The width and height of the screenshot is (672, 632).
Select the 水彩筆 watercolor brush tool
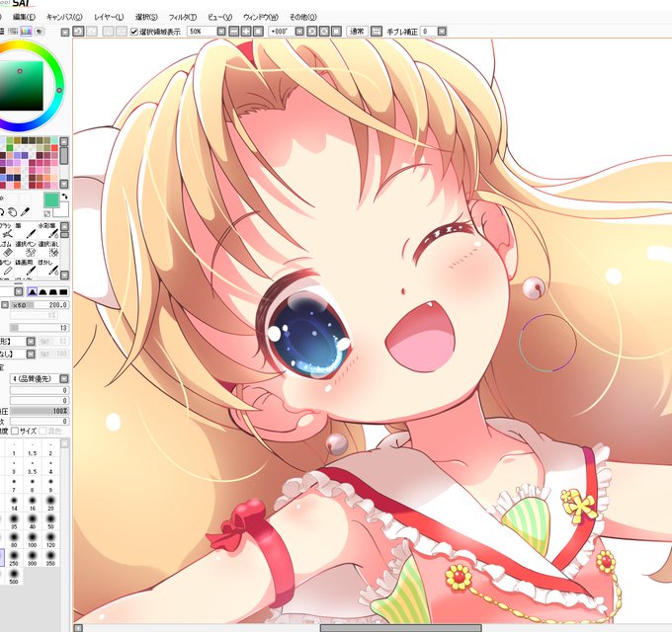pos(48,230)
